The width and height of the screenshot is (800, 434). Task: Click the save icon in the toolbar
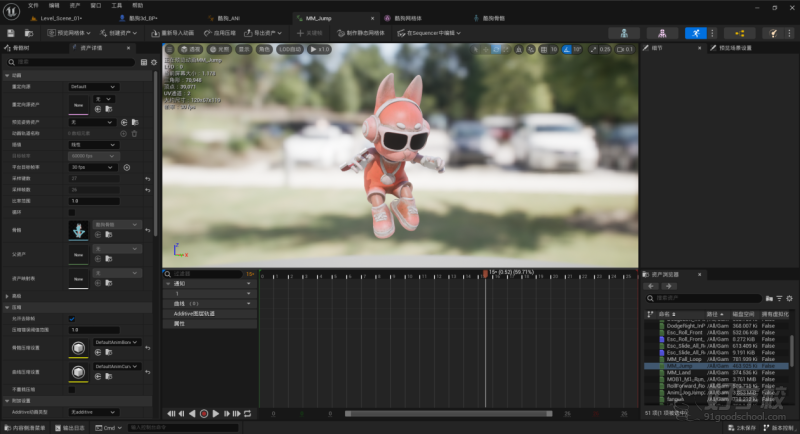10,33
